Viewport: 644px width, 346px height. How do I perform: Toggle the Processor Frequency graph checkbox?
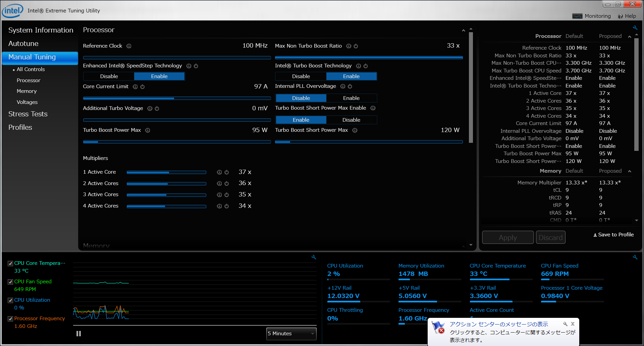click(x=10, y=319)
